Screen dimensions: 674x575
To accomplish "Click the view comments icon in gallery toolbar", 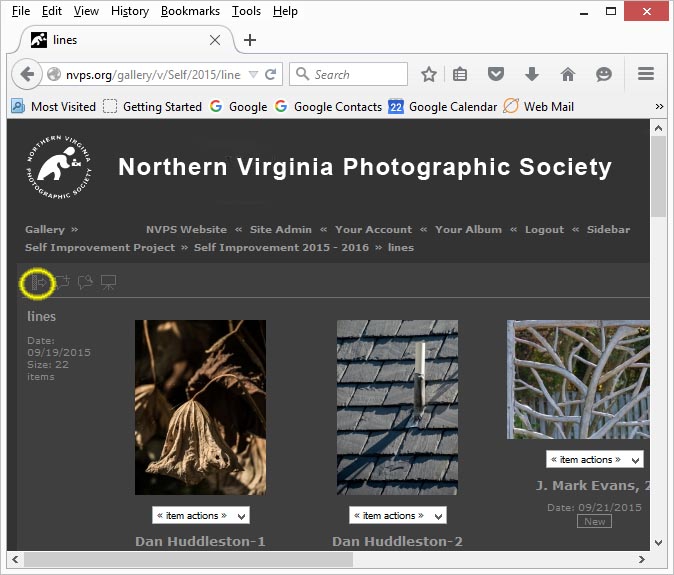I will tap(85, 283).
